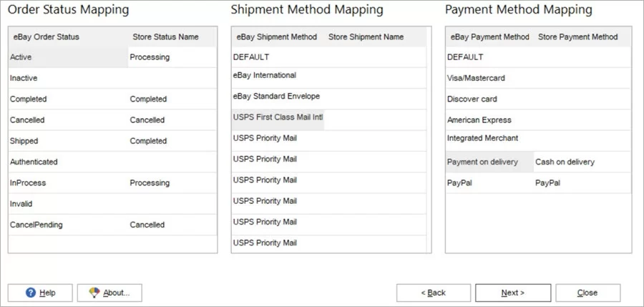Set store payment for Visa/Mastercard
The width and height of the screenshot is (644, 307).
[x=581, y=78]
